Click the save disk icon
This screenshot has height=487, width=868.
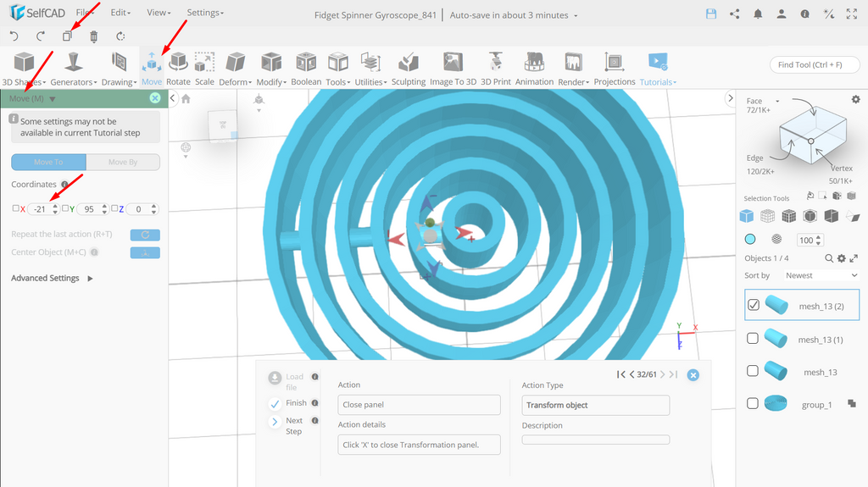coord(711,14)
